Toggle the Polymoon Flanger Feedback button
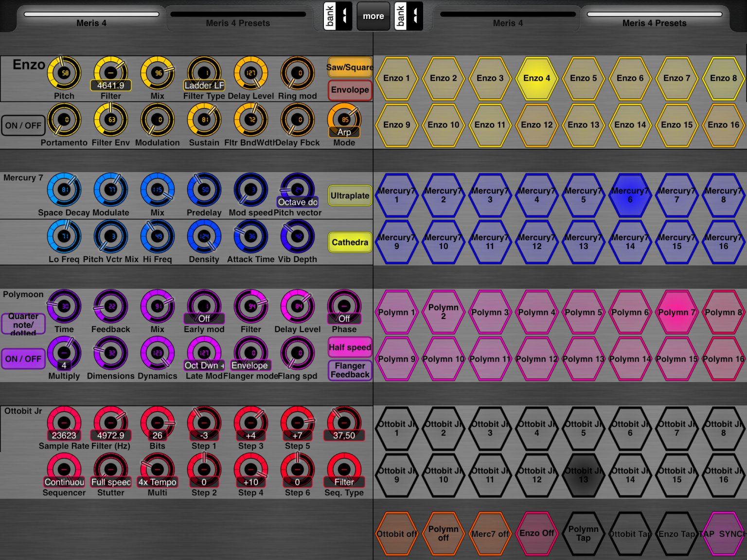747x560 pixels. (350, 370)
